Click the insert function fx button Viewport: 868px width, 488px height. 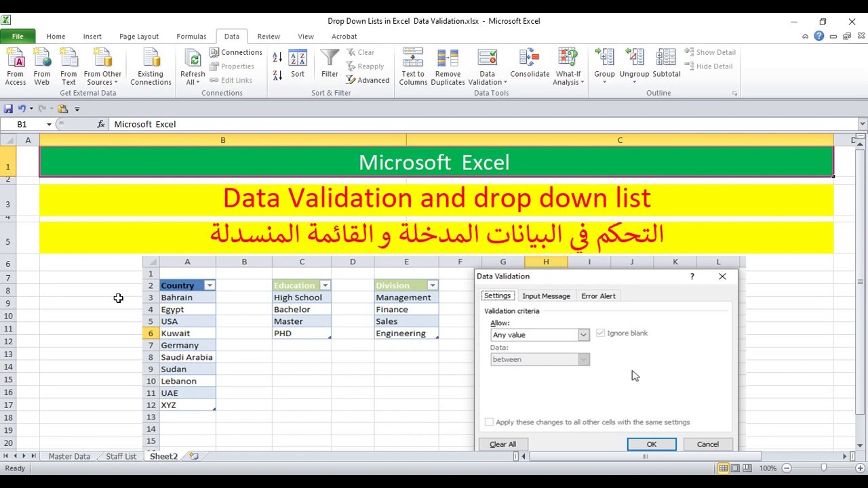[x=101, y=124]
